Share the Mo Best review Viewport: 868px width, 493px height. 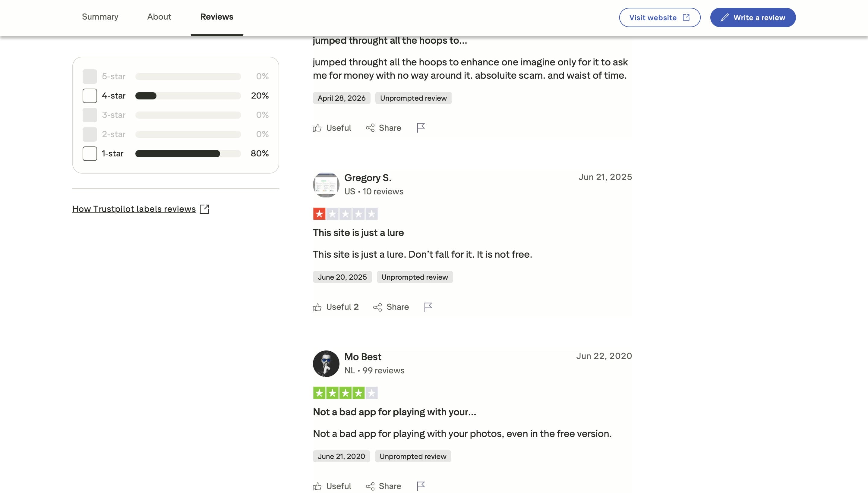tap(383, 486)
